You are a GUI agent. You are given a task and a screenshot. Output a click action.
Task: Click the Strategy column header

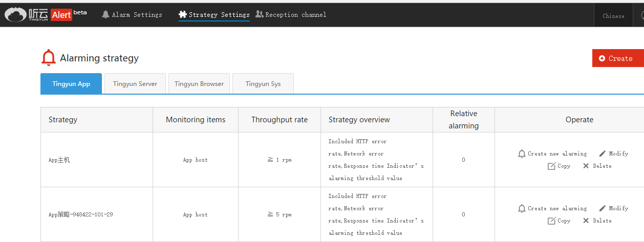pos(63,120)
